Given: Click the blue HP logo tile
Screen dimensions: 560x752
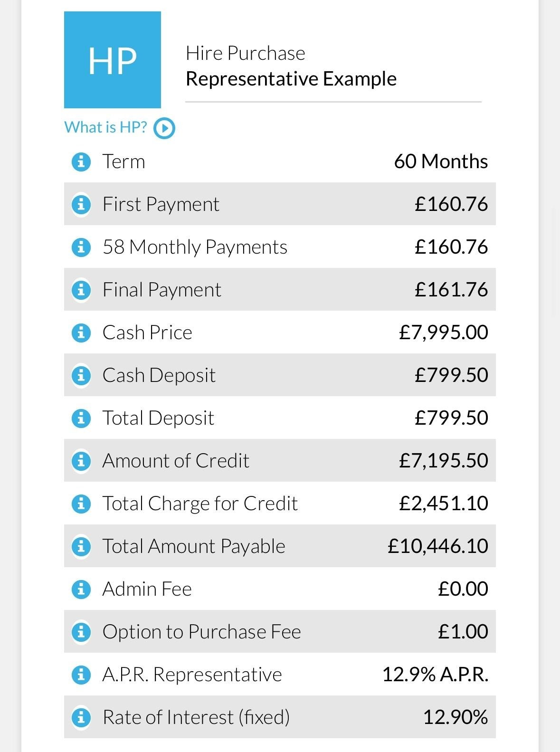Looking at the screenshot, I should pos(113,60).
